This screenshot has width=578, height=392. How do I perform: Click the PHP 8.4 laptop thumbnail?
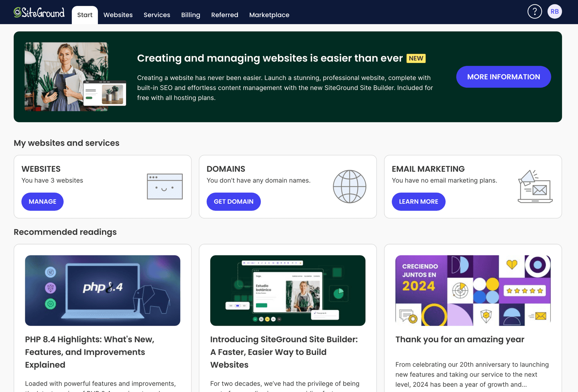click(x=103, y=290)
